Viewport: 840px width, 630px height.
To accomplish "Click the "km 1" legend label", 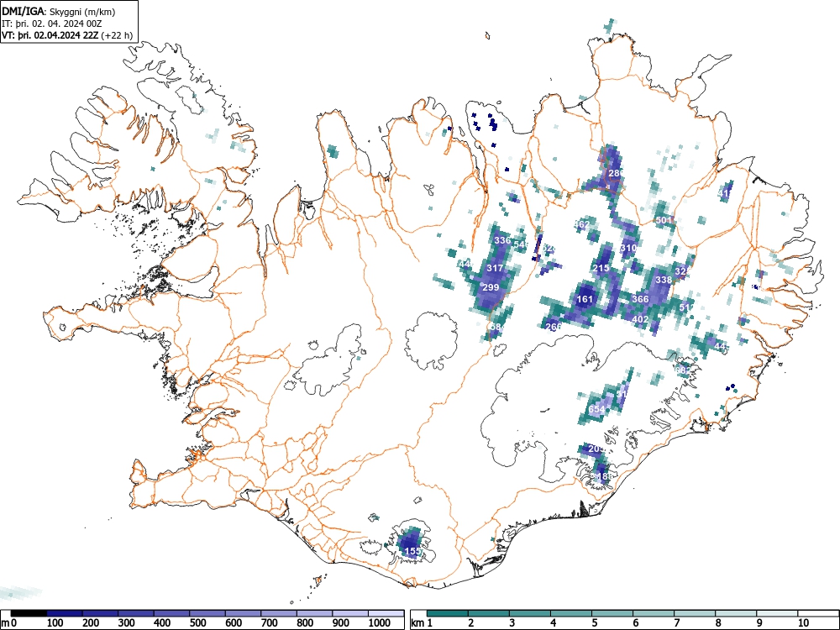I will (423, 623).
